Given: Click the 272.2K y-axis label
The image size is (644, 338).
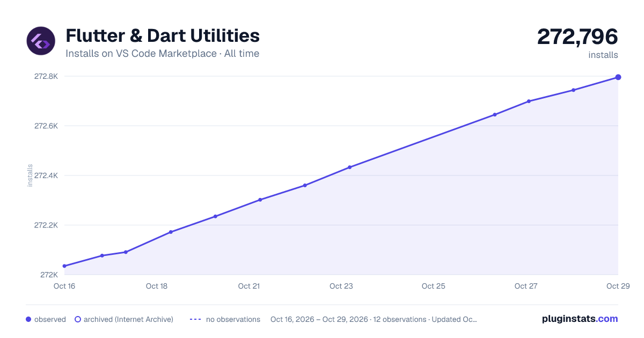Looking at the screenshot, I should click(x=46, y=225).
